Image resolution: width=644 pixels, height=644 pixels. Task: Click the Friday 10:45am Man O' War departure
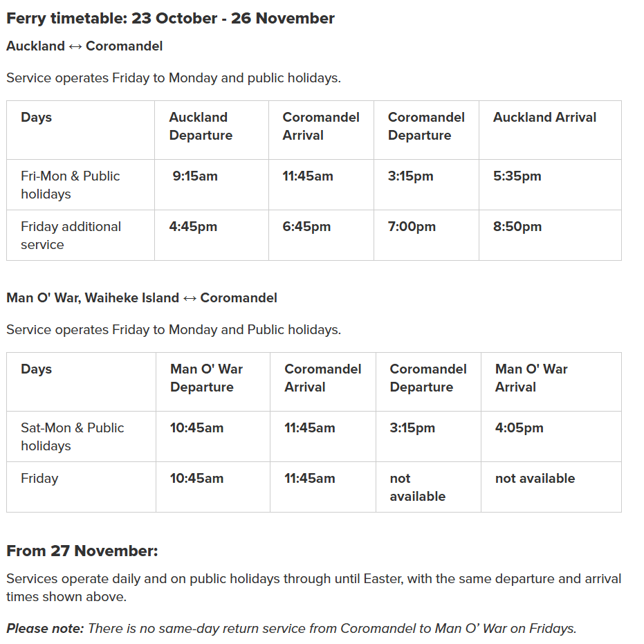(196, 479)
